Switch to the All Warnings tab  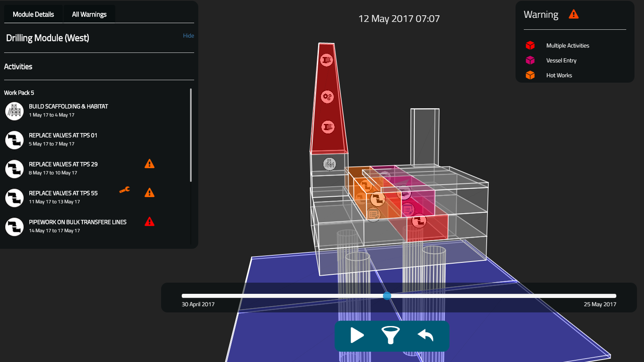89,14
